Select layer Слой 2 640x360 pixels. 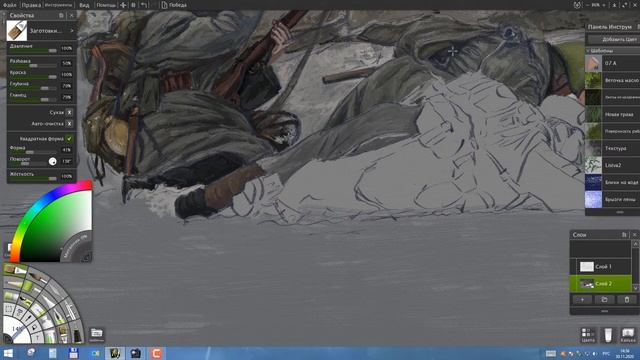tap(600, 283)
